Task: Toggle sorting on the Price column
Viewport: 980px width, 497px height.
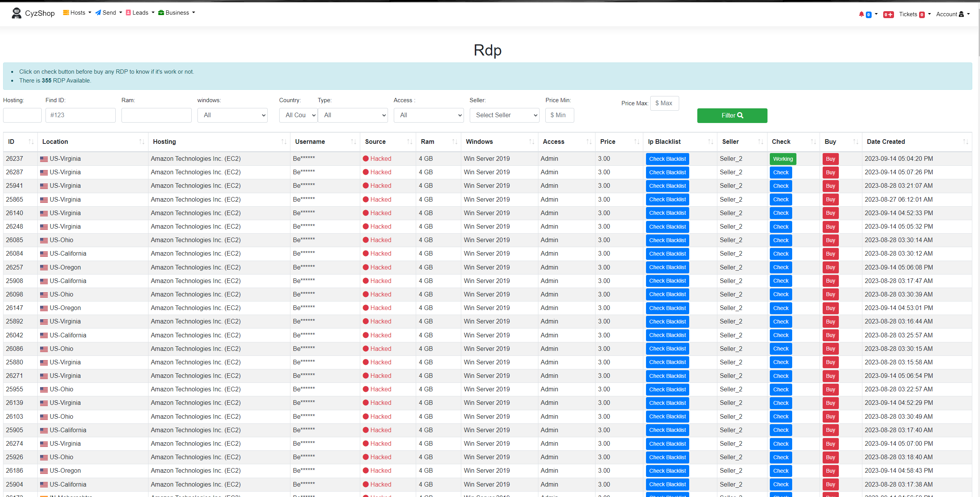Action: coord(636,142)
